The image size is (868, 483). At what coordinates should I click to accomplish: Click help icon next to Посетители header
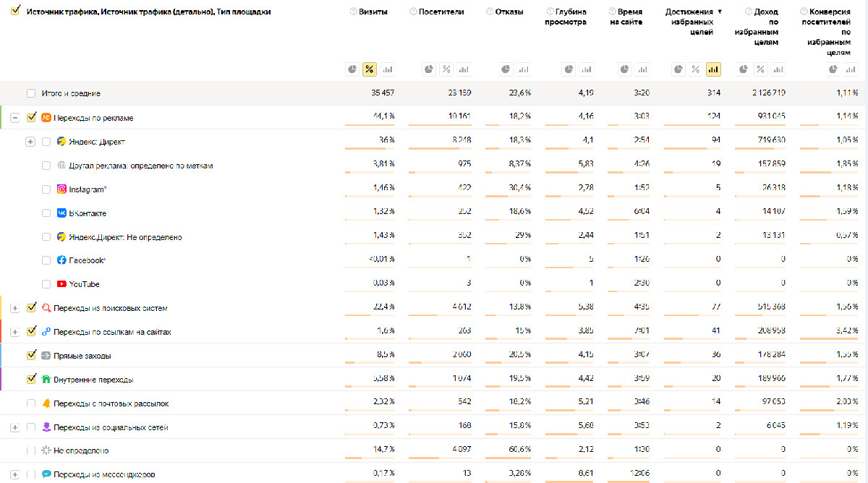413,12
